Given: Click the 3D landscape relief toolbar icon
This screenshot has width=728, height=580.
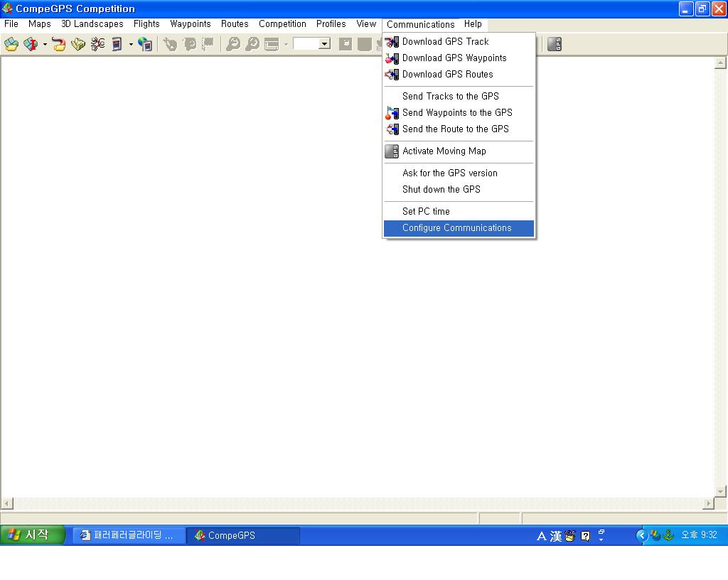Looking at the screenshot, I should click(78, 45).
